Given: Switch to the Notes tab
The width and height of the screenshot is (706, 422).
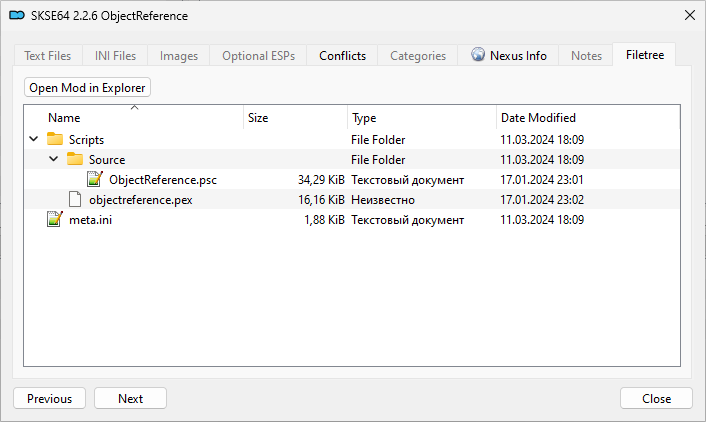Looking at the screenshot, I should [x=586, y=56].
